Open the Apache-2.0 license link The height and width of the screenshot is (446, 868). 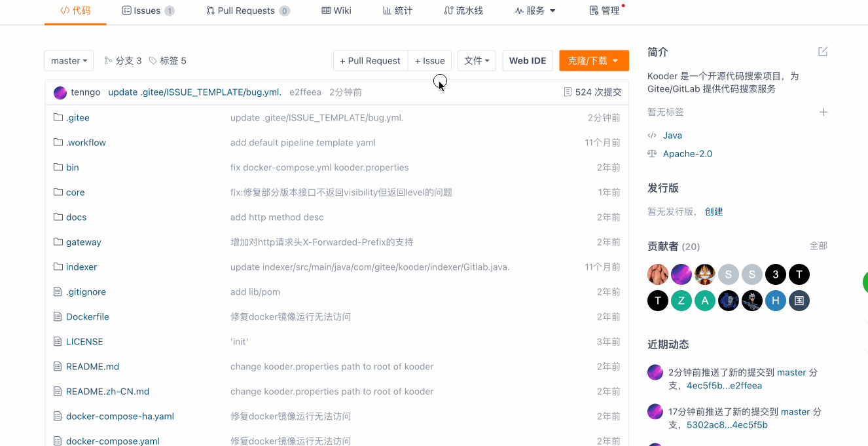[687, 154]
